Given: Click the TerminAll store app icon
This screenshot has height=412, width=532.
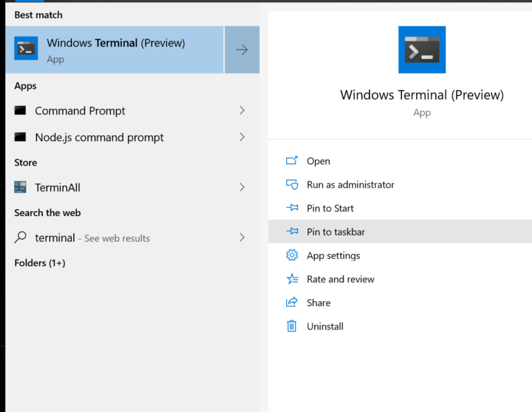Looking at the screenshot, I should pos(20,187).
